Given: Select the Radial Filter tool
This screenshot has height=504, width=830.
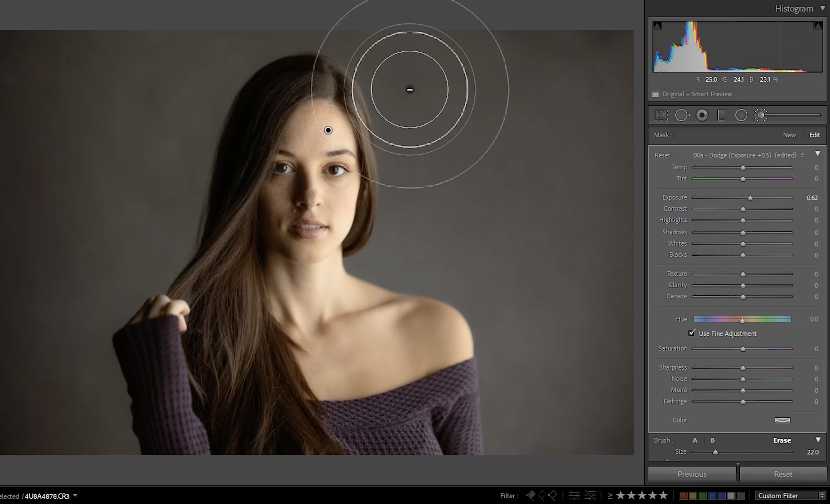Looking at the screenshot, I should pyautogui.click(x=741, y=115).
